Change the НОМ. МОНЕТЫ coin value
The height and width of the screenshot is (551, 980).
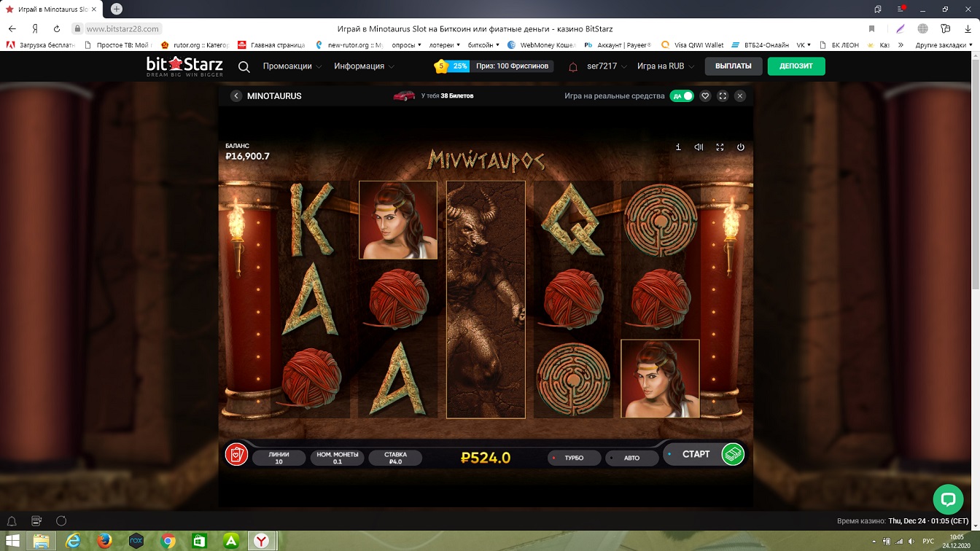tap(337, 458)
